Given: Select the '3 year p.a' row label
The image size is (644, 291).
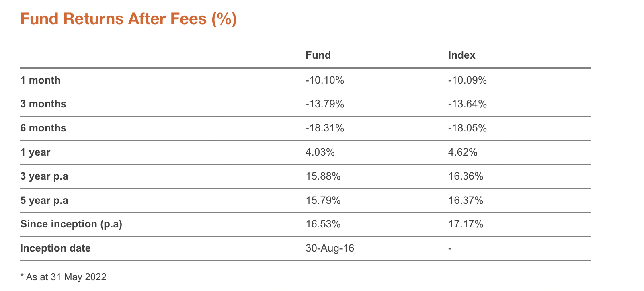Looking at the screenshot, I should pyautogui.click(x=44, y=176).
